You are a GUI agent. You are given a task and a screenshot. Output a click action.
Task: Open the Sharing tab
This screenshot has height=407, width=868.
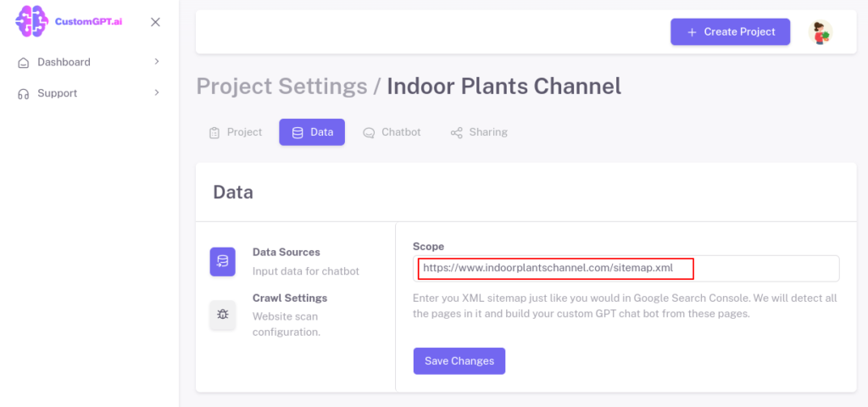(479, 132)
